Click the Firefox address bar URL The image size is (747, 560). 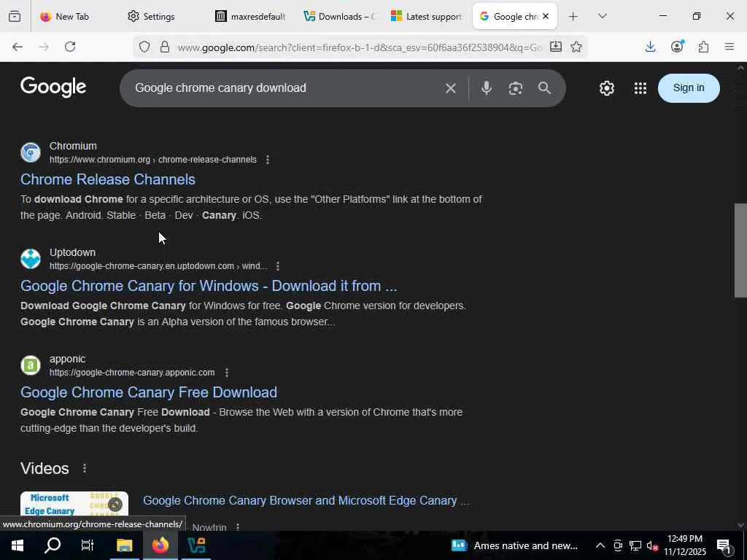pyautogui.click(x=360, y=47)
